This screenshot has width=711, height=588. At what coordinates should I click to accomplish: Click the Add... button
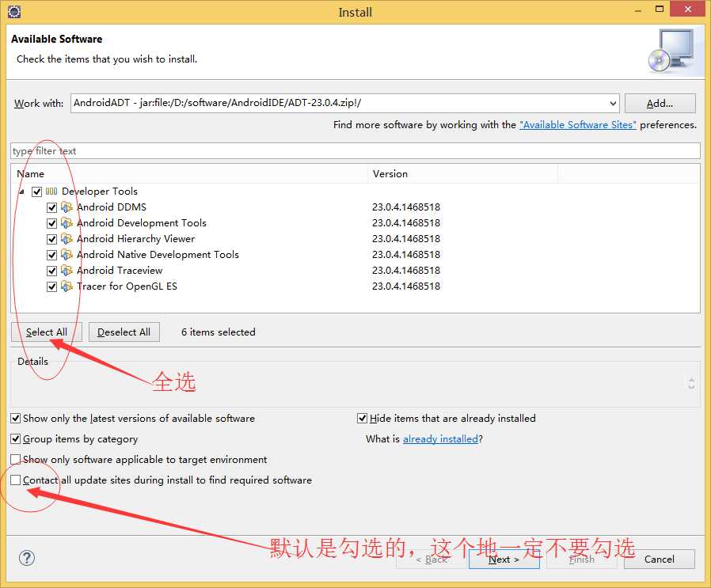click(x=660, y=104)
